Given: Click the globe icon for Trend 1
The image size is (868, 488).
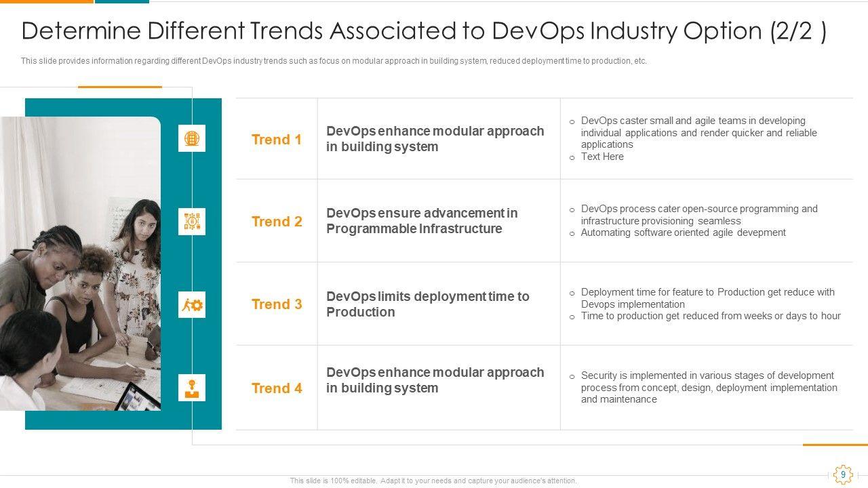Looking at the screenshot, I should click(x=192, y=138).
